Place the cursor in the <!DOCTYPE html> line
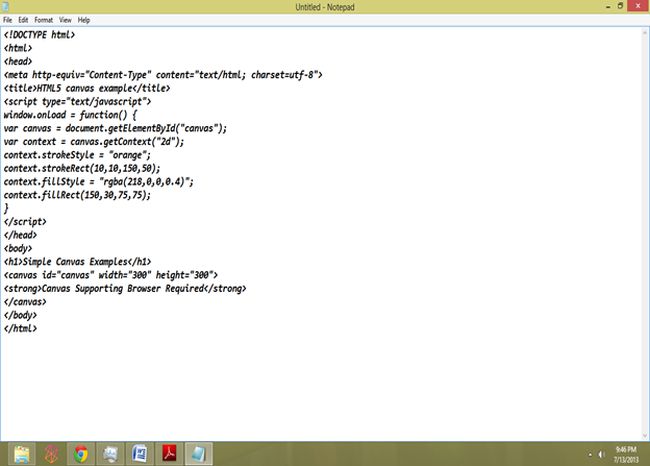 (x=39, y=35)
